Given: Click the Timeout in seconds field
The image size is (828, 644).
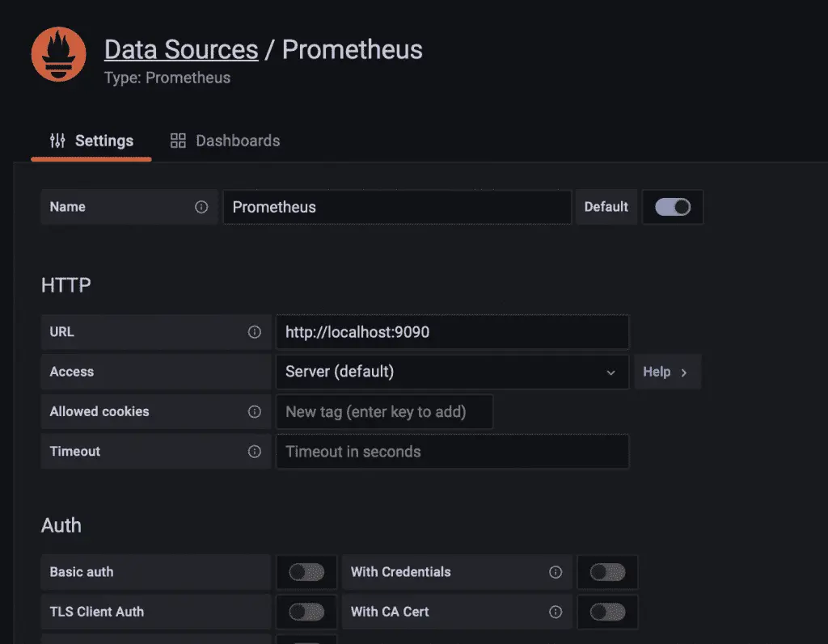Looking at the screenshot, I should click(452, 452).
